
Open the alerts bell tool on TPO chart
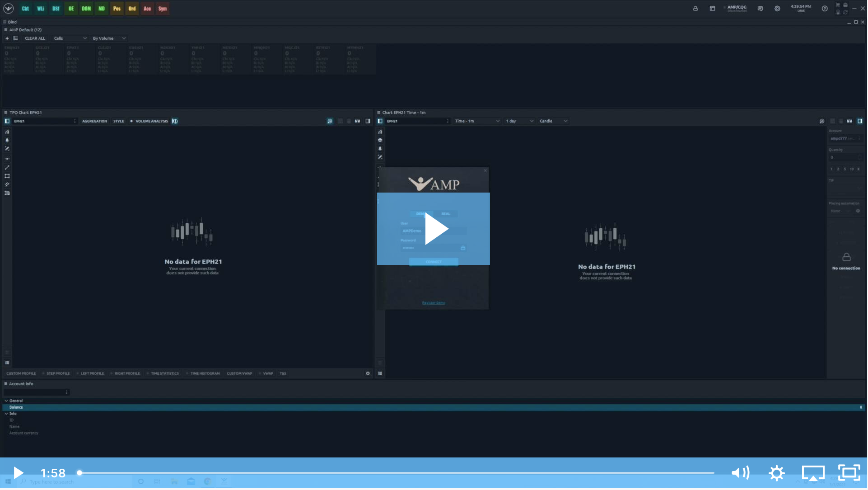7,141
